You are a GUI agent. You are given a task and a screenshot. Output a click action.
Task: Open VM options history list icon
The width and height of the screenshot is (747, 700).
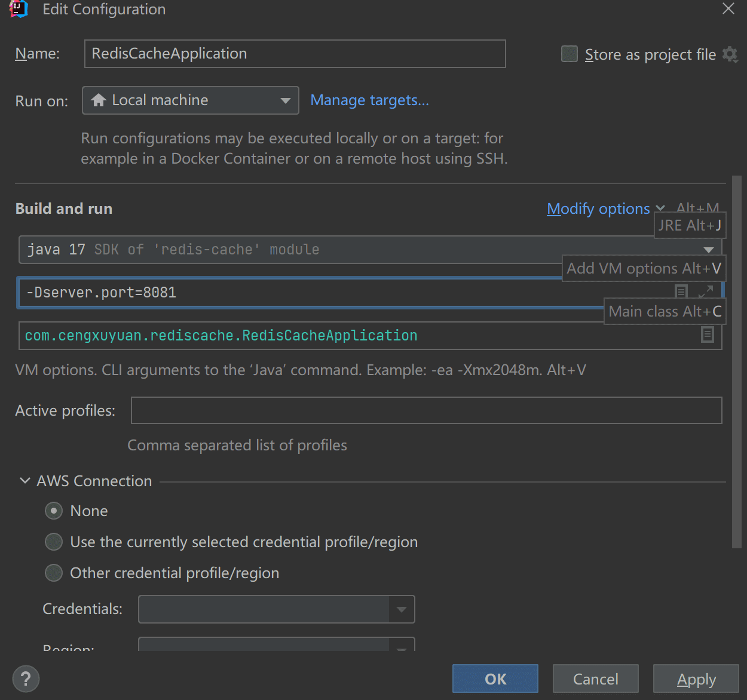(x=681, y=291)
